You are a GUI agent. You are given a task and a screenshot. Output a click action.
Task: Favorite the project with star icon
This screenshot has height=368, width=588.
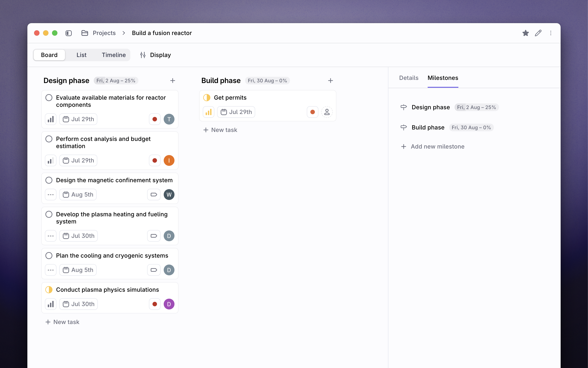(525, 33)
